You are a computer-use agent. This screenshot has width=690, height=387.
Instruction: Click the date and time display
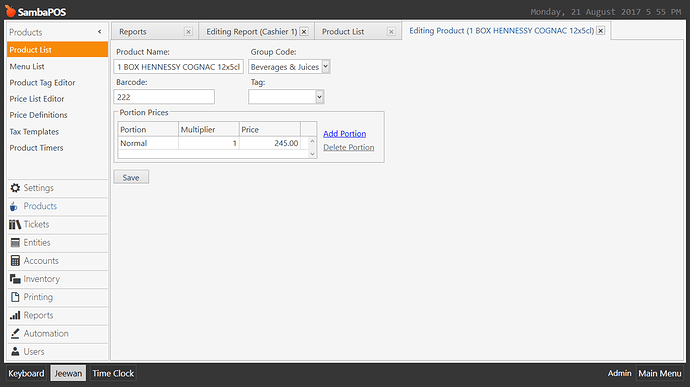[x=606, y=12]
